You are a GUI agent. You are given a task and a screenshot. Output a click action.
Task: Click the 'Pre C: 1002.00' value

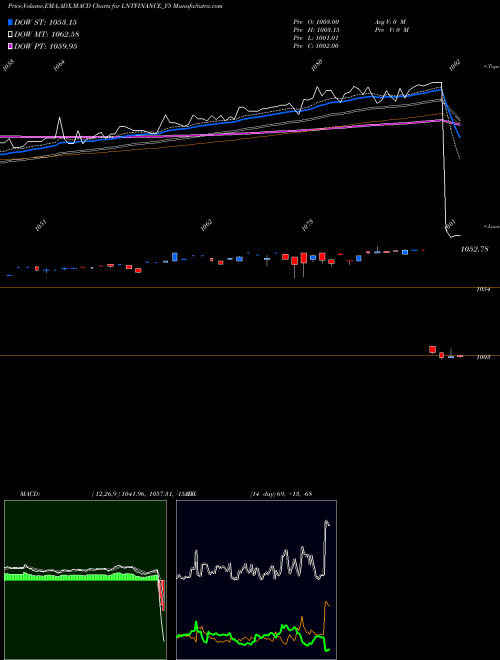pos(316,46)
